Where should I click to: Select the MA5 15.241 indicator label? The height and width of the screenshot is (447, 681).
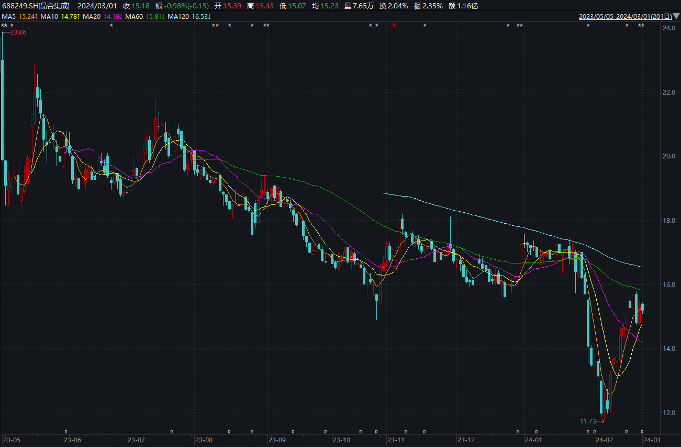click(20, 17)
